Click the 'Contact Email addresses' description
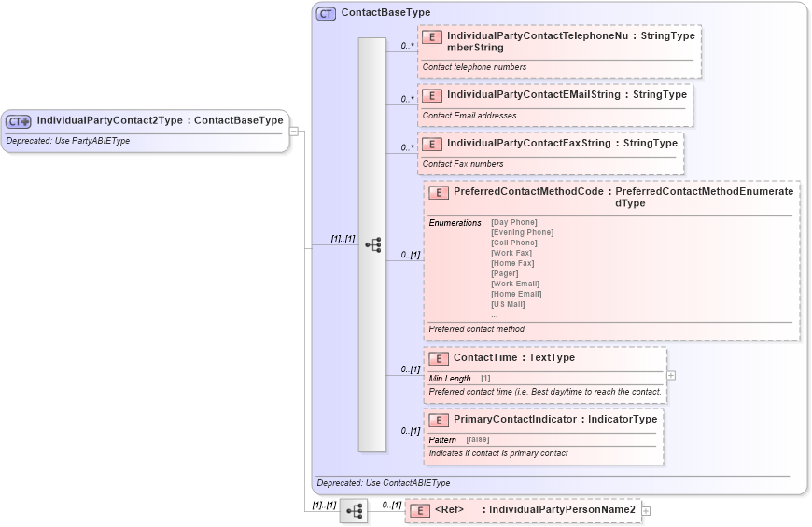Image resolution: width=812 pixels, height=527 pixels. tap(469, 116)
